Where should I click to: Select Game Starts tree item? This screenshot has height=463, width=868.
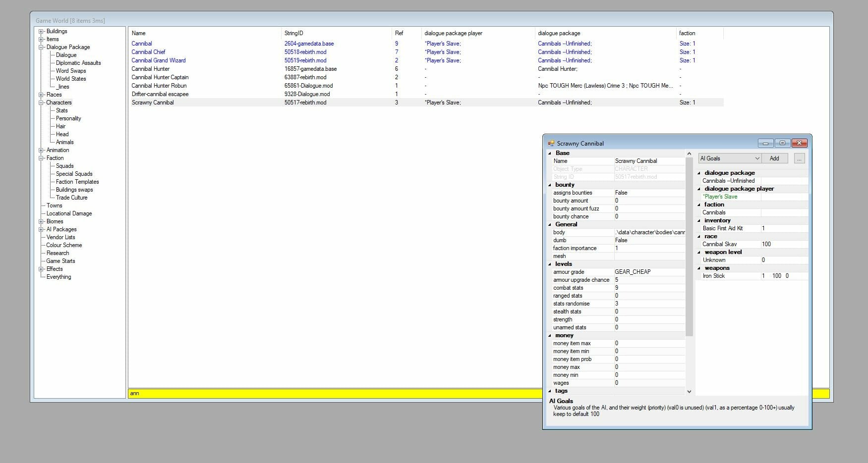[60, 261]
